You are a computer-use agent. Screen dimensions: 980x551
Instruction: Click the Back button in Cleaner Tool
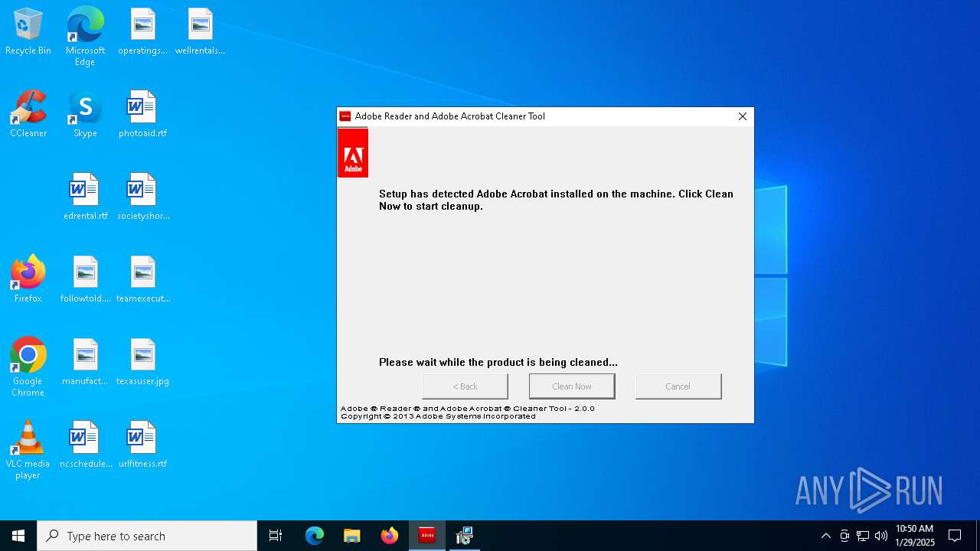click(x=465, y=386)
